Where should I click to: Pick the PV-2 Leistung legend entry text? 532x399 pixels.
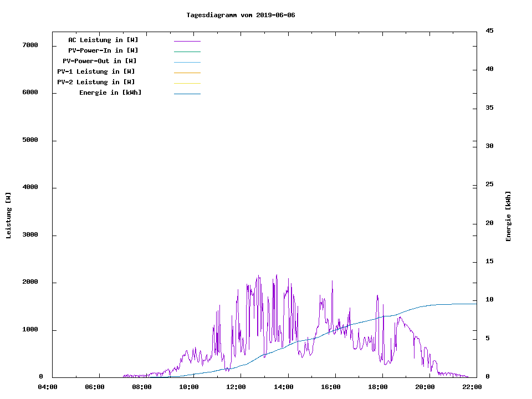click(x=96, y=82)
